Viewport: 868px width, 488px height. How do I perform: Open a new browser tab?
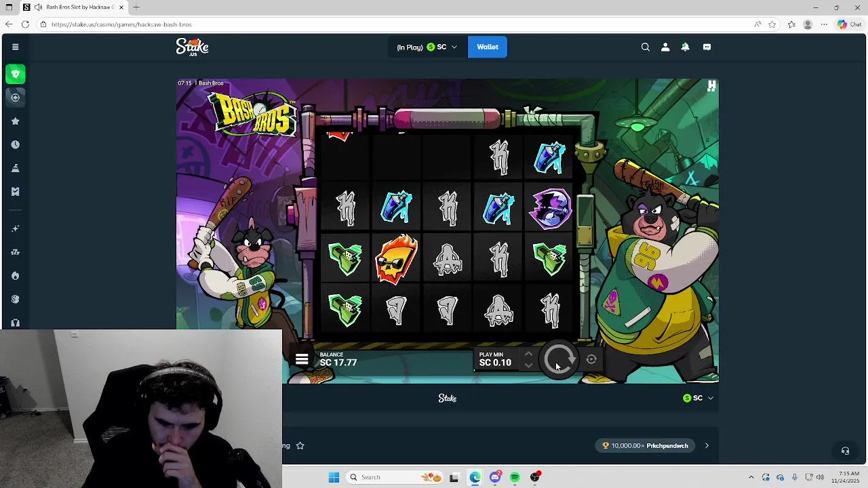click(136, 7)
